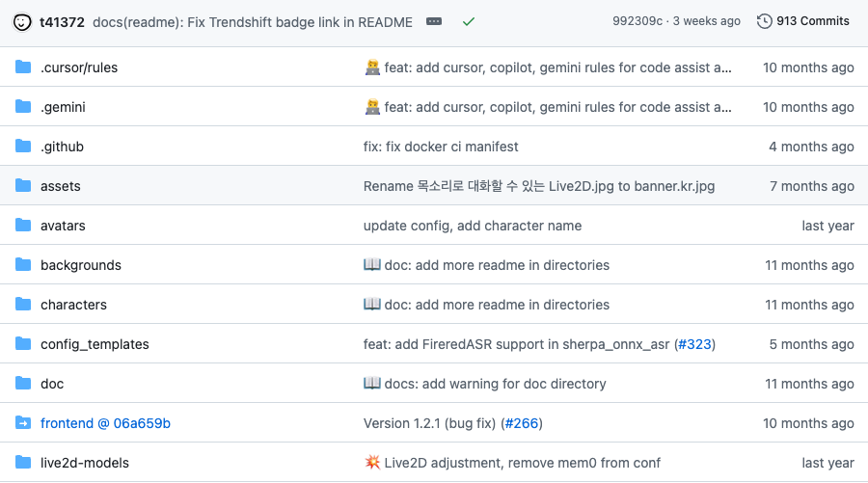Open .gemini commit about gemini rules
The image size is (868, 483).
548,107
